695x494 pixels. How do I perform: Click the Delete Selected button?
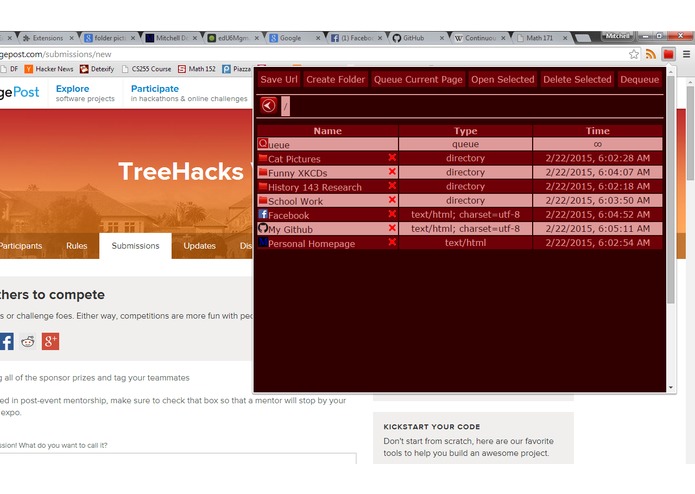click(577, 80)
